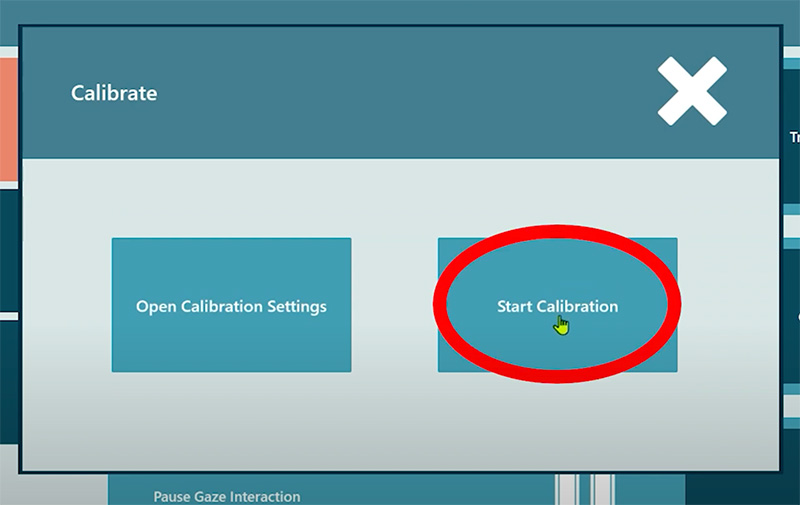800x505 pixels.
Task: Click the orange tile at the left edge
Action: 9,120
